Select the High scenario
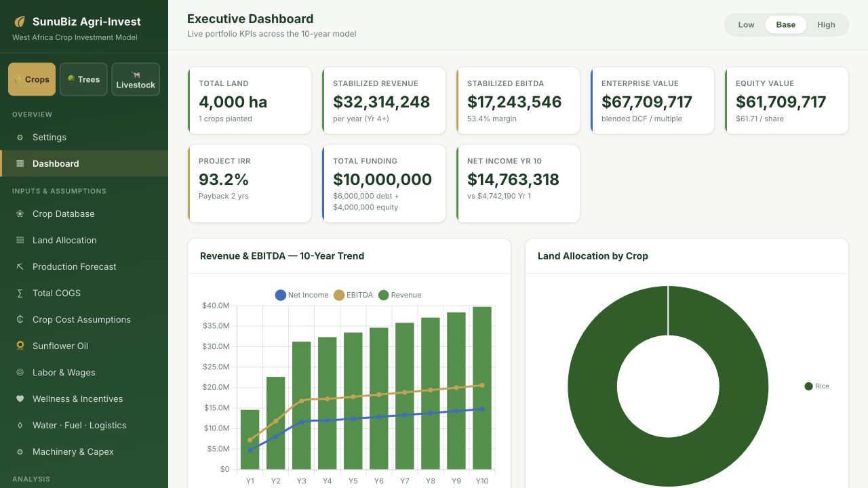This screenshot has height=488, width=868. point(826,24)
